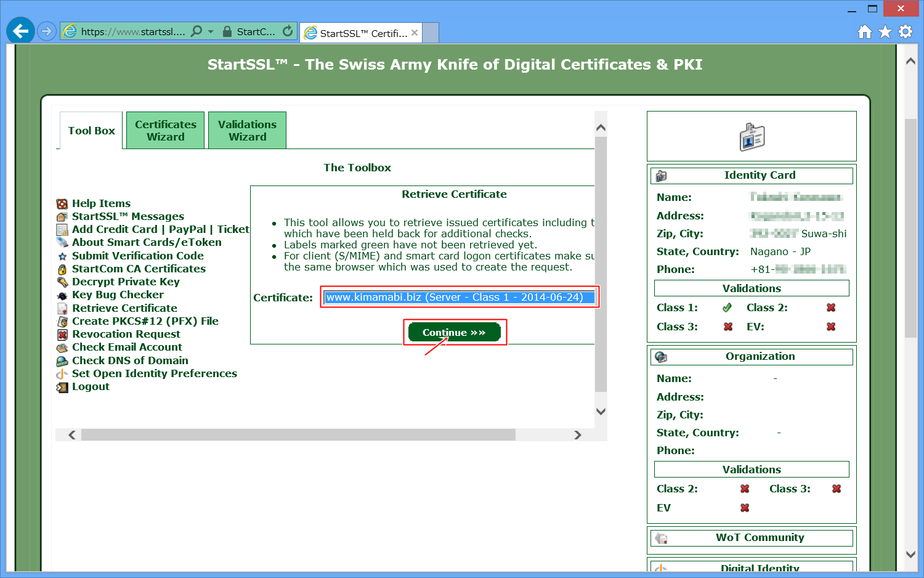Click the browser back arrow button
Screen dimensions: 924x578
pos(20,31)
